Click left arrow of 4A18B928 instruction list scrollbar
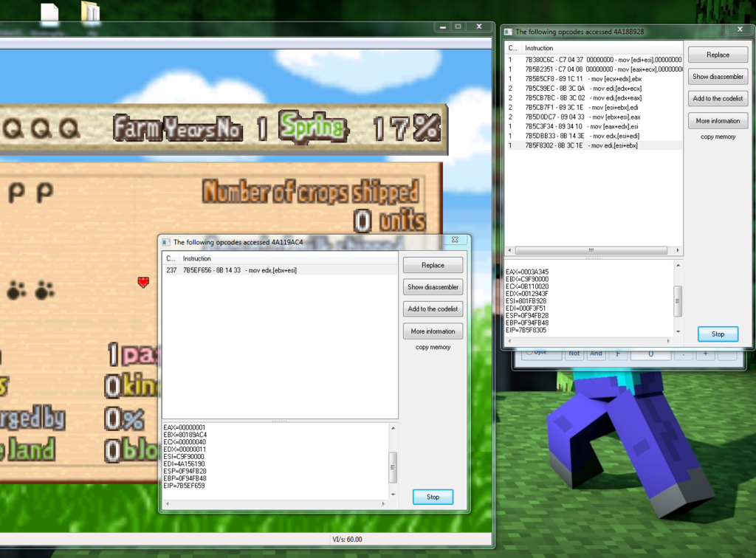Viewport: 756px width, 558px height. coord(510,250)
